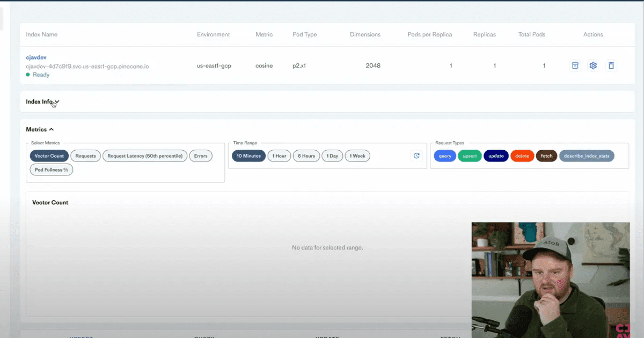The height and width of the screenshot is (338, 644).
Task: Click the Ready status text
Action: (41, 75)
